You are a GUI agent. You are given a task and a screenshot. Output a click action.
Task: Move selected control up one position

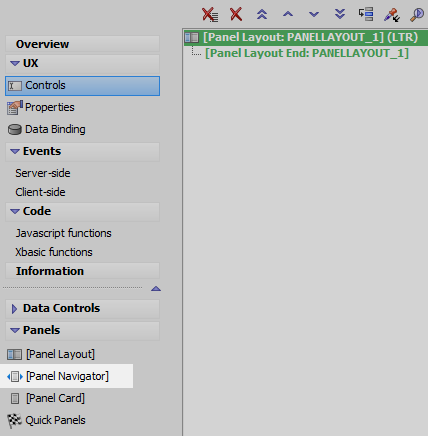[x=288, y=14]
